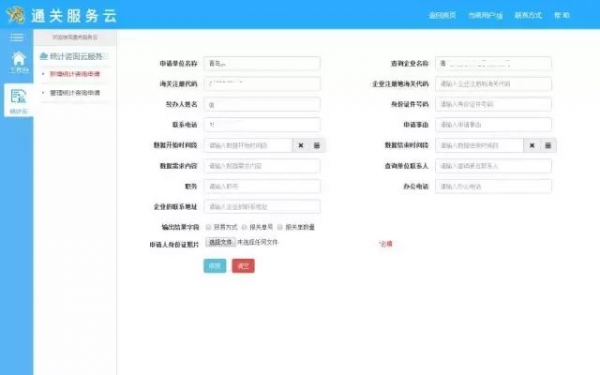Click the blue save button
This screenshot has height=375, width=600.
[x=215, y=266]
